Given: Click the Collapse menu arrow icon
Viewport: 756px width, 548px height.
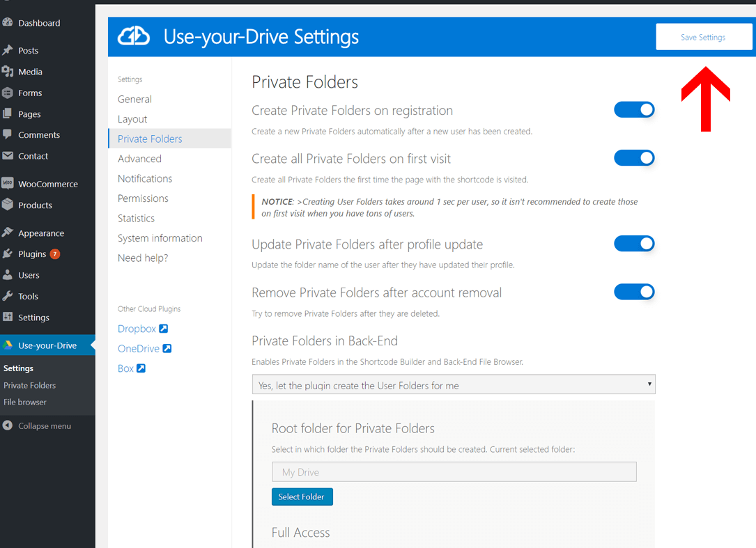Looking at the screenshot, I should (7, 425).
